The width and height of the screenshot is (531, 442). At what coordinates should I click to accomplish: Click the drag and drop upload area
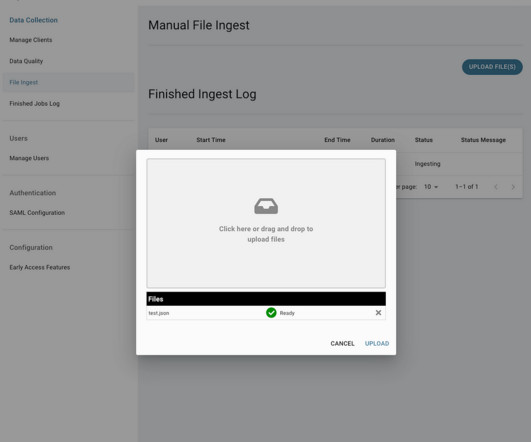tap(266, 223)
